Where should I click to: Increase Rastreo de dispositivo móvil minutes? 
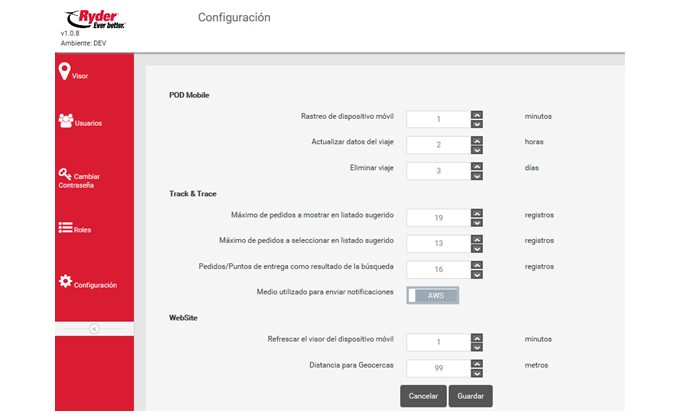click(x=477, y=113)
